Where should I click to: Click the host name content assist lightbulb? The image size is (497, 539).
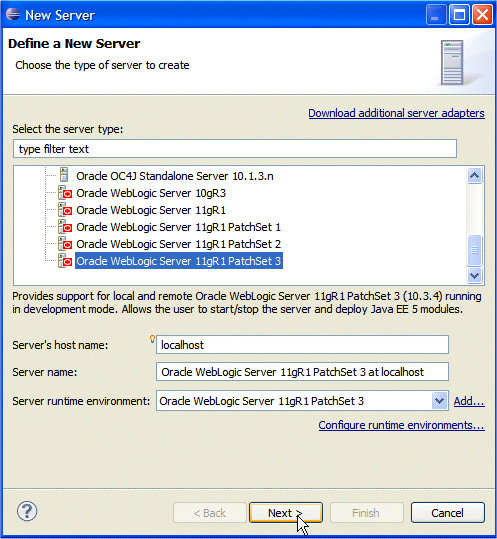point(152,339)
